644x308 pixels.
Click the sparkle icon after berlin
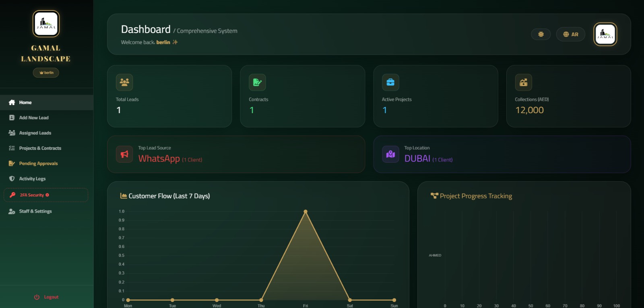(x=175, y=42)
